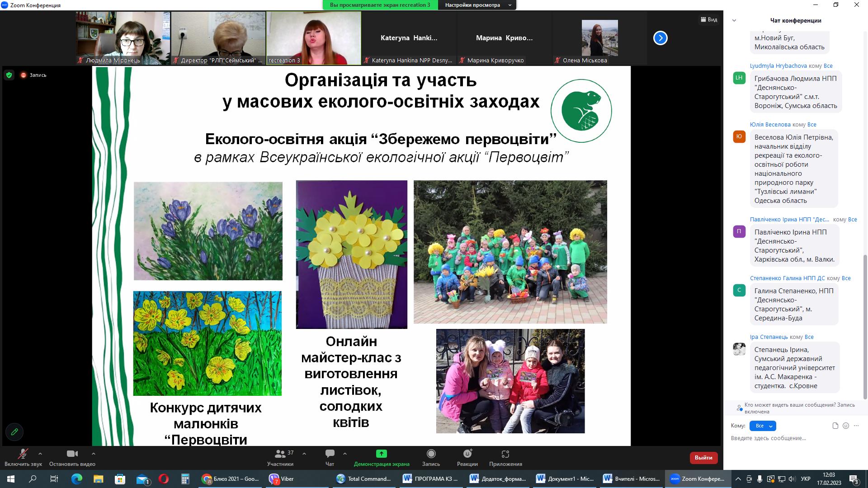Open the green encryption shield icon

pos(9,75)
